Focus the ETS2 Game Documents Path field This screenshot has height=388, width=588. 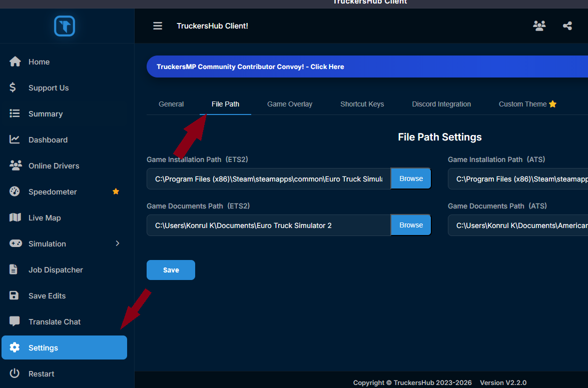point(269,225)
